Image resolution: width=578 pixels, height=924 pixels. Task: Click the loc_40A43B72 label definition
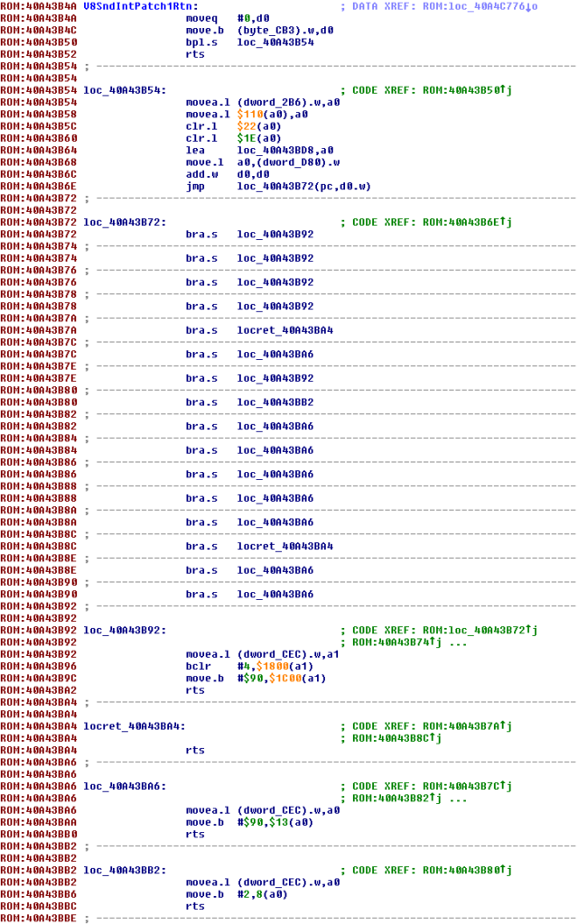125,222
